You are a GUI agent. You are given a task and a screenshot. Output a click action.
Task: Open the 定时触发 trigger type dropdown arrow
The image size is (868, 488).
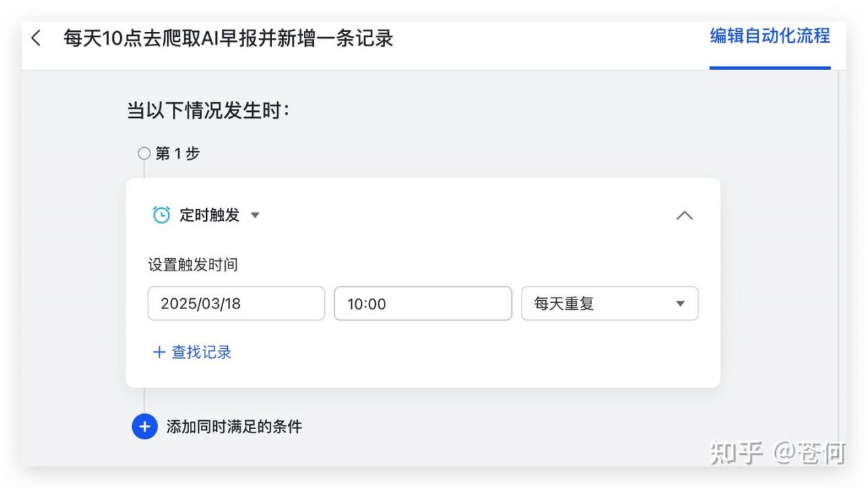255,216
